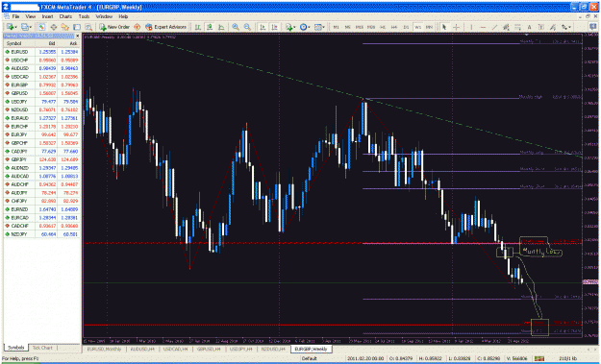601x364 pixels.
Task: Click the MetaEditor diamond icon
Action: (138, 27)
